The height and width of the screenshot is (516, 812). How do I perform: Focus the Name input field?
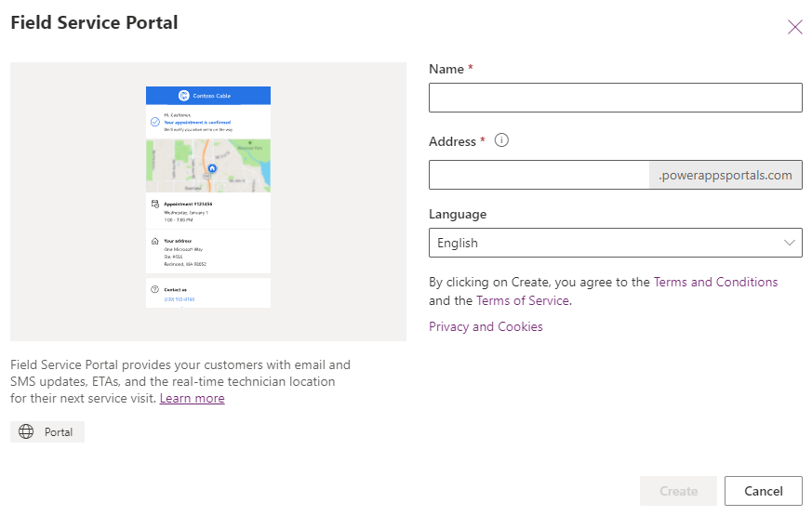point(615,98)
